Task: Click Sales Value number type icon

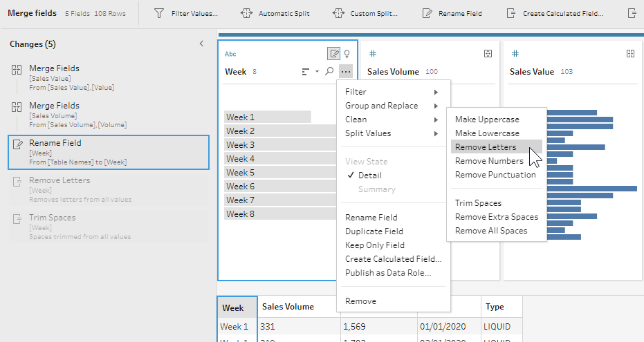Action: tap(515, 53)
